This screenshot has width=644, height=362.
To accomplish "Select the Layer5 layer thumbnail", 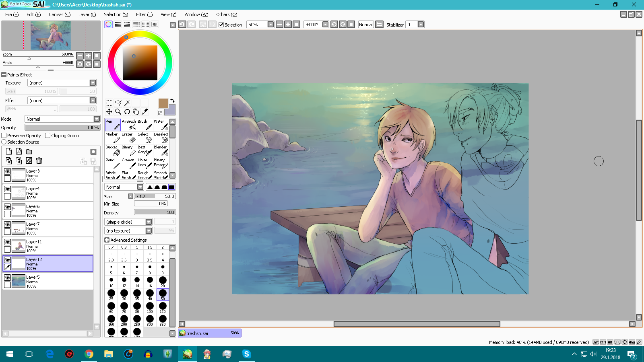I will click(x=19, y=281).
